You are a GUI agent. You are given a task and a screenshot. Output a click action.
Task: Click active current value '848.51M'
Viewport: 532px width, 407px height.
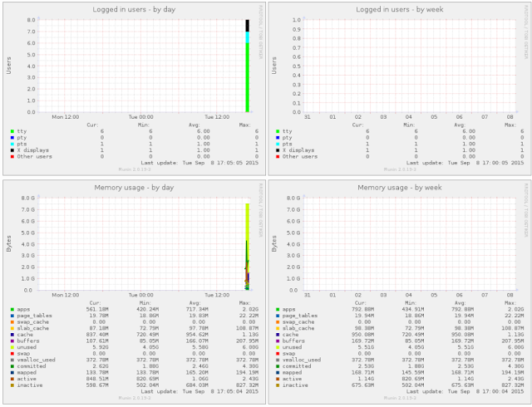pyautogui.click(x=97, y=379)
